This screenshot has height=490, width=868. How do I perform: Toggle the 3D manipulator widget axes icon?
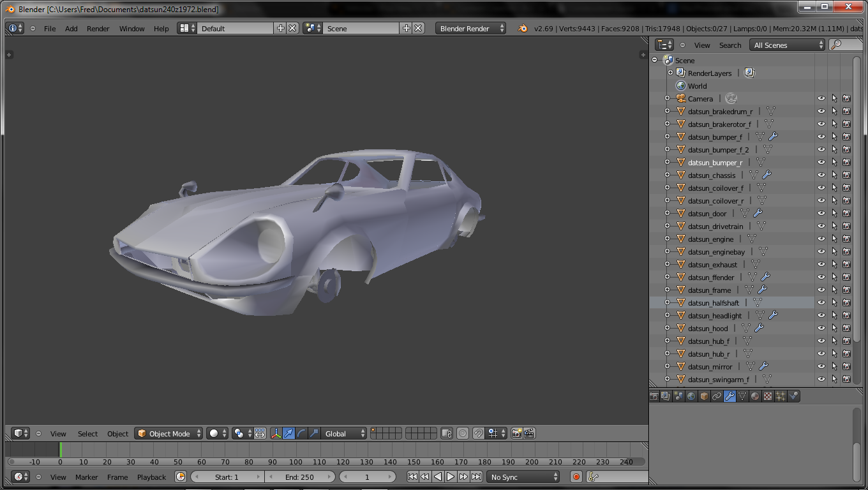(276, 433)
